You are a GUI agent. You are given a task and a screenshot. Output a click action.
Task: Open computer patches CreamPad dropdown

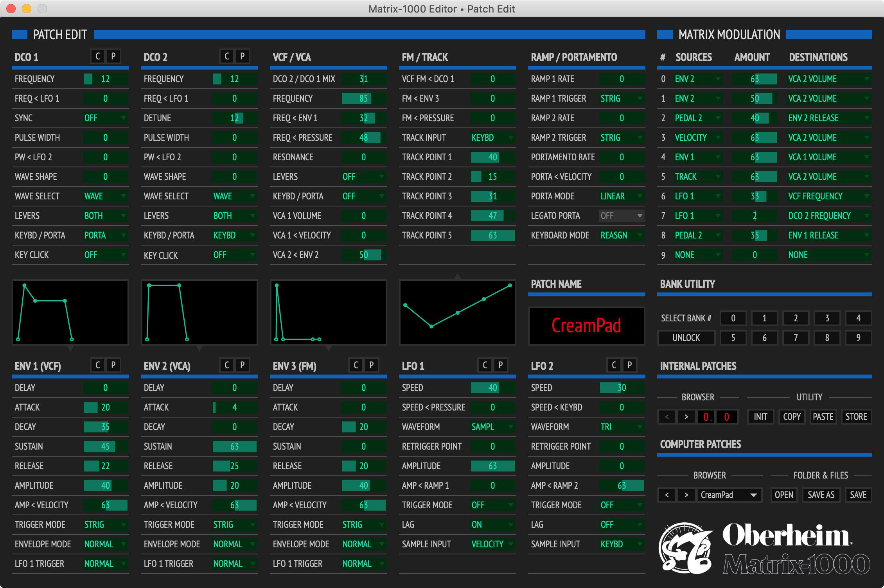tap(729, 495)
